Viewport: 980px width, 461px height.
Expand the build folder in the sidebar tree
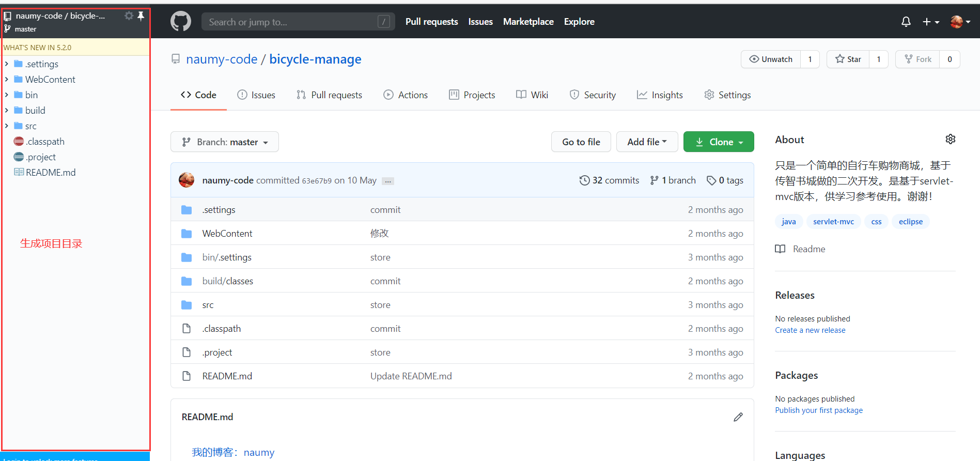(6, 111)
